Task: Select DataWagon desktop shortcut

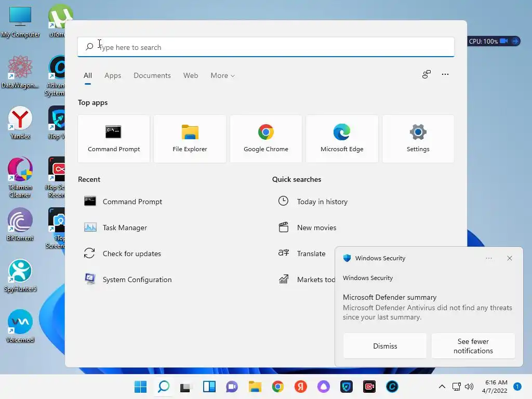Action: click(20, 72)
